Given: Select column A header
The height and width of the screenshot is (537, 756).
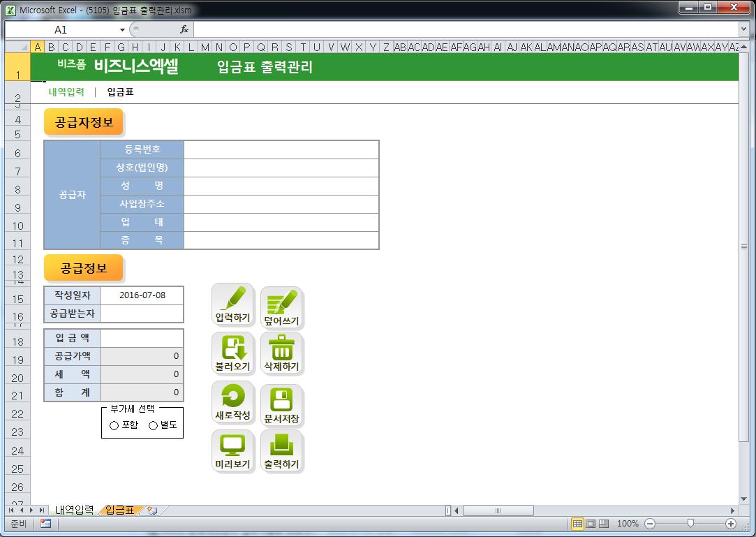Looking at the screenshot, I should coord(37,47).
